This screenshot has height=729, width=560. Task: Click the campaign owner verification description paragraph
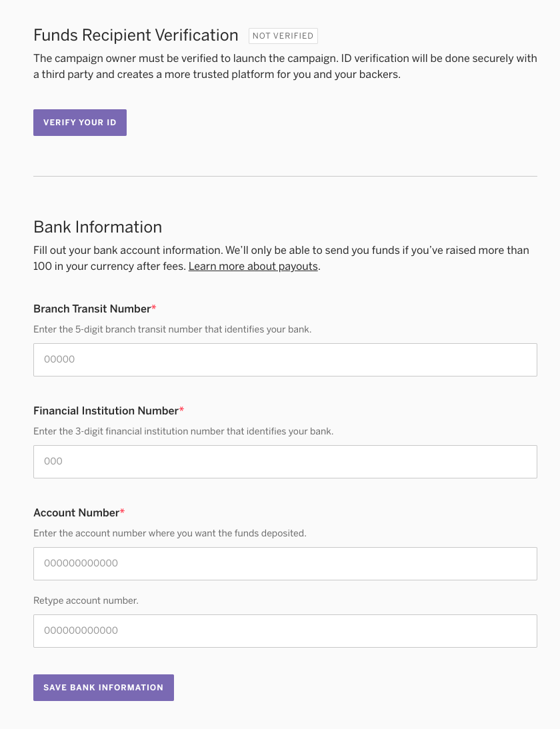pyautogui.click(x=285, y=67)
